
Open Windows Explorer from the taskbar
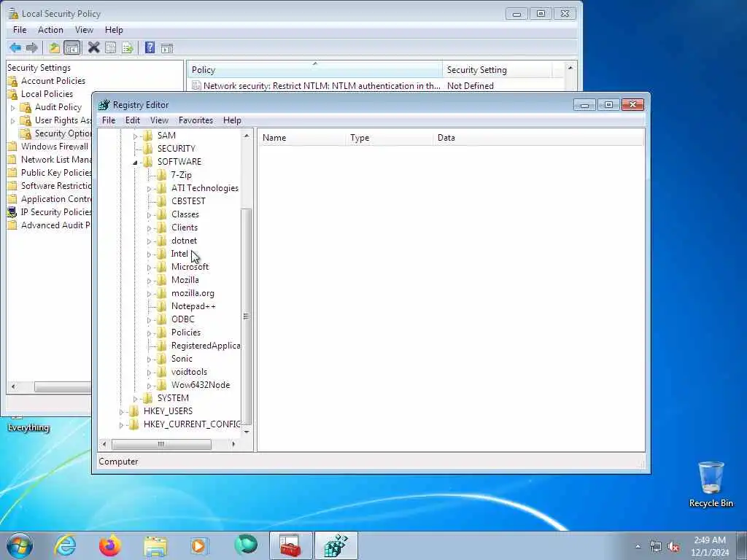155,545
